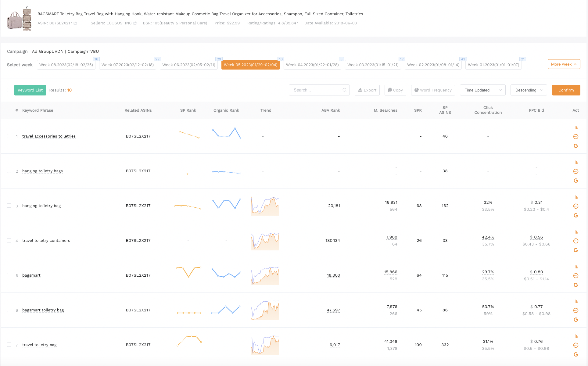Viewport: 588px width, 366px height.
Task: Open more-options circle icon for travel accessories toiletries
Action: pyautogui.click(x=576, y=137)
